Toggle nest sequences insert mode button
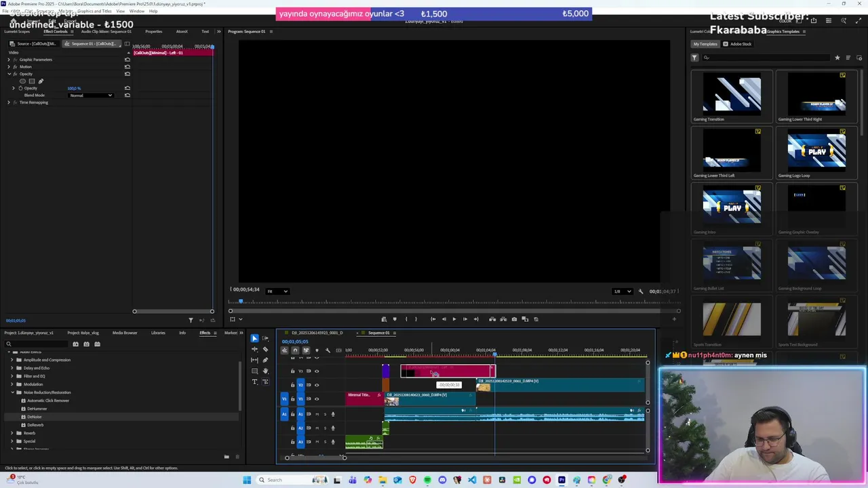This screenshot has height=488, width=868. (284, 350)
